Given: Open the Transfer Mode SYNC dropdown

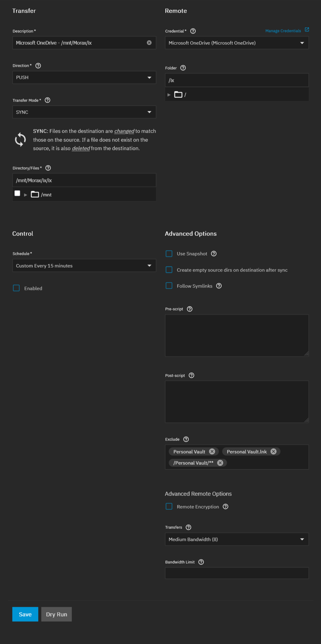Looking at the screenshot, I should tap(84, 112).
